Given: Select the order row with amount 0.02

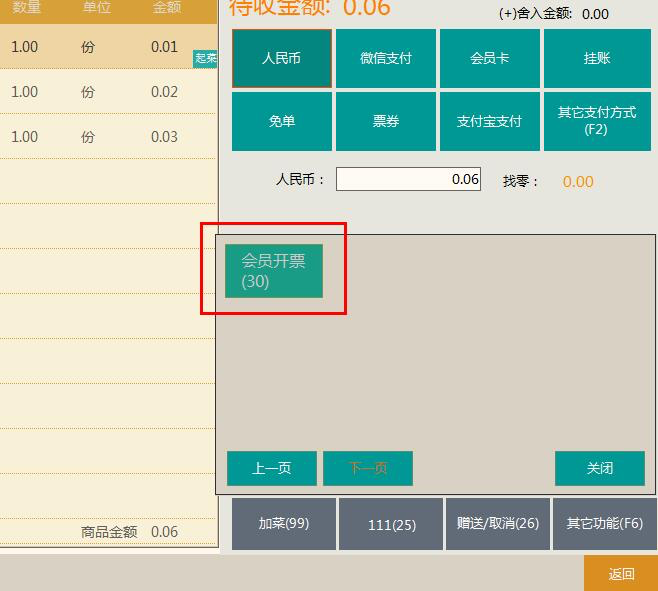Looking at the screenshot, I should [108, 92].
